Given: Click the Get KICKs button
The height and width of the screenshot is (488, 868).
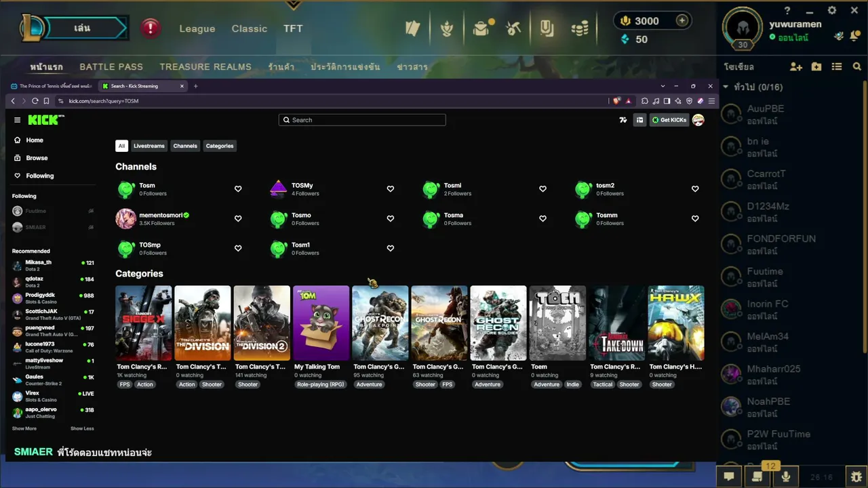Looking at the screenshot, I should pos(669,120).
